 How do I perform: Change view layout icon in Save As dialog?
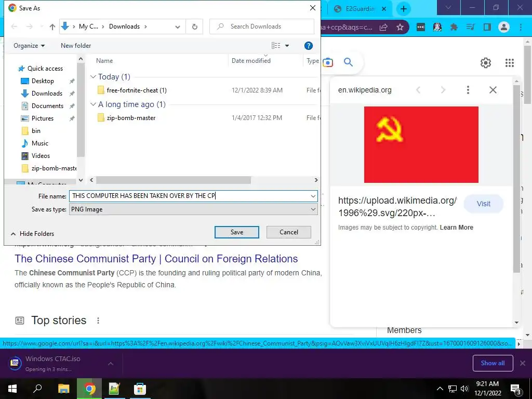276,46
